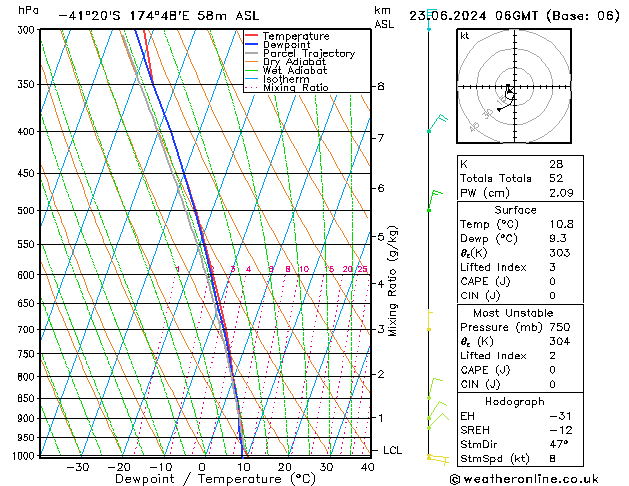629x486 pixels.
Task: Click the surface Temp value 10.8
Action: pyautogui.click(x=561, y=224)
